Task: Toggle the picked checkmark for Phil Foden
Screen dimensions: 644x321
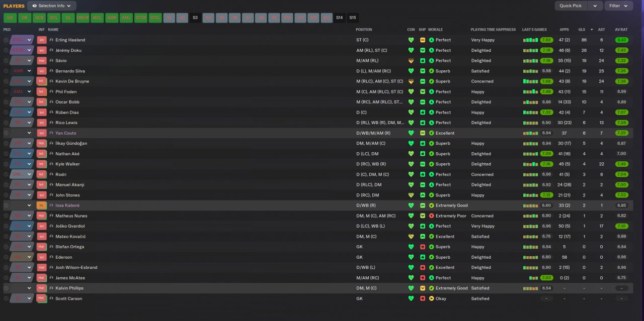Action: click(6, 91)
